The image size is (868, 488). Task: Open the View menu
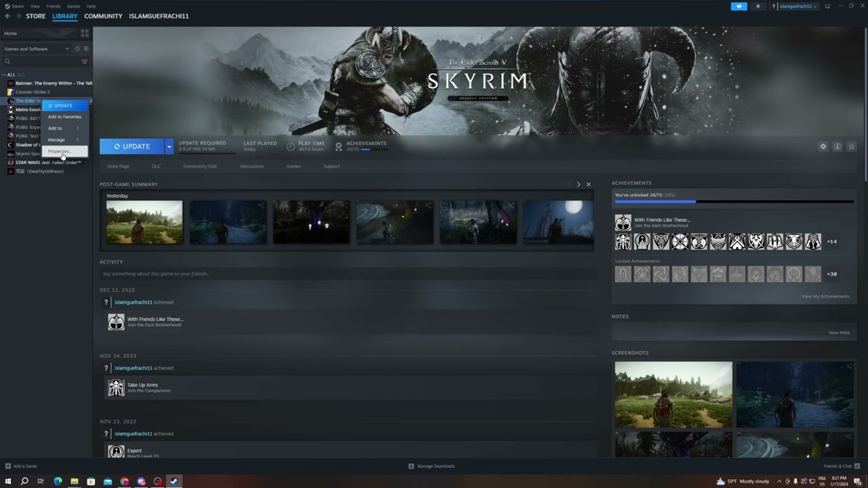pos(35,6)
